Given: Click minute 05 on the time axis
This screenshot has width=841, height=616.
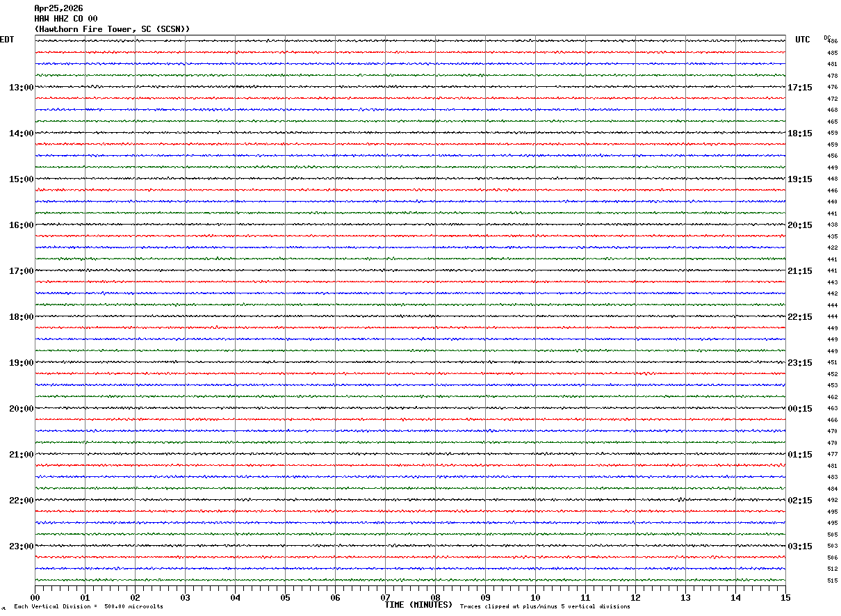Looking at the screenshot, I should (x=285, y=597).
